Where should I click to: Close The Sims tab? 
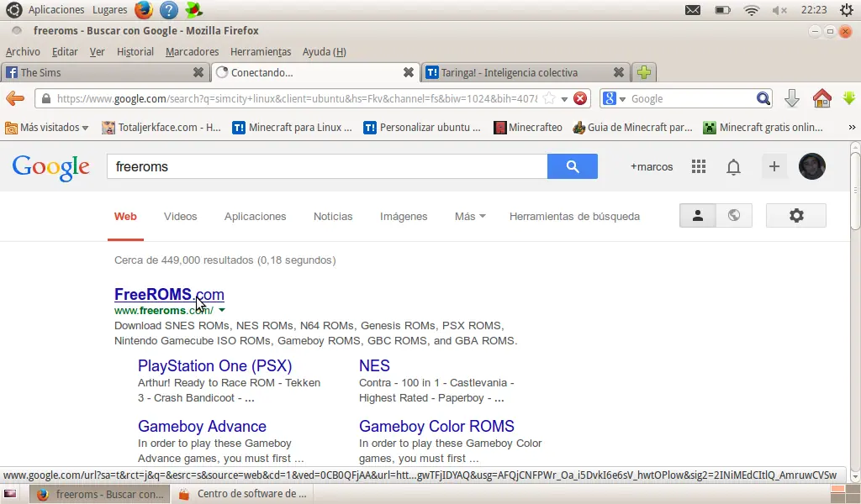click(x=198, y=72)
